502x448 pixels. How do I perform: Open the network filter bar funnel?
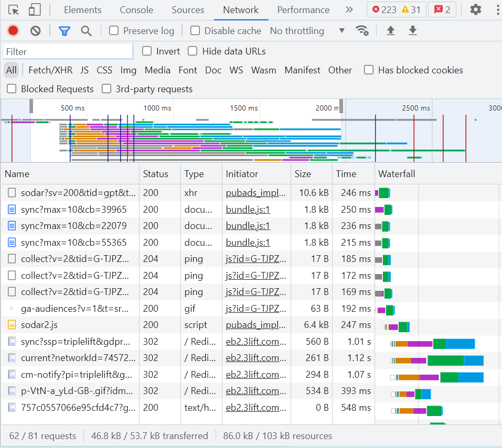tap(64, 30)
